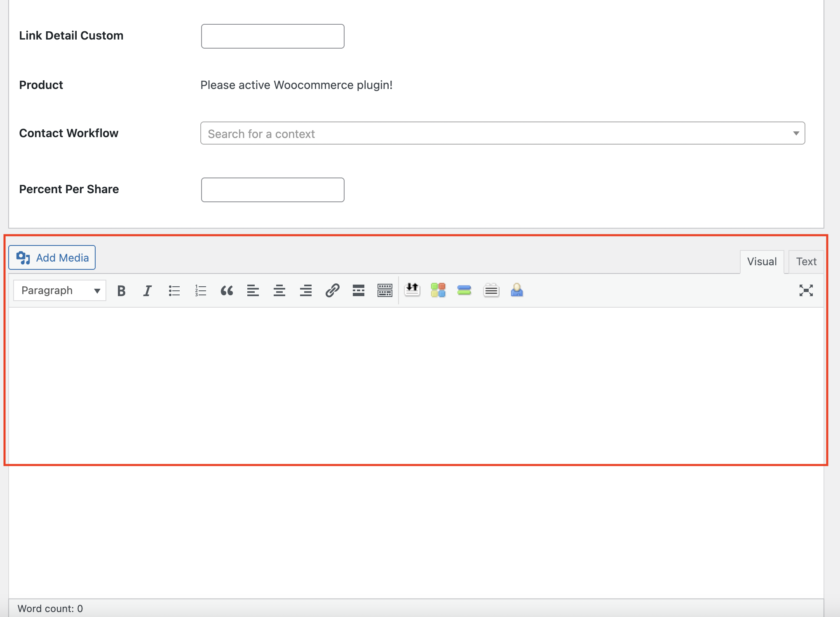Align text to the right
This screenshot has width=840, height=617.
pyautogui.click(x=306, y=291)
